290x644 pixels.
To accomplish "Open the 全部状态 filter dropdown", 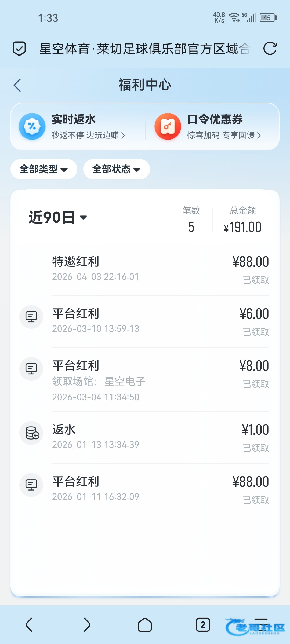I will click(x=117, y=169).
